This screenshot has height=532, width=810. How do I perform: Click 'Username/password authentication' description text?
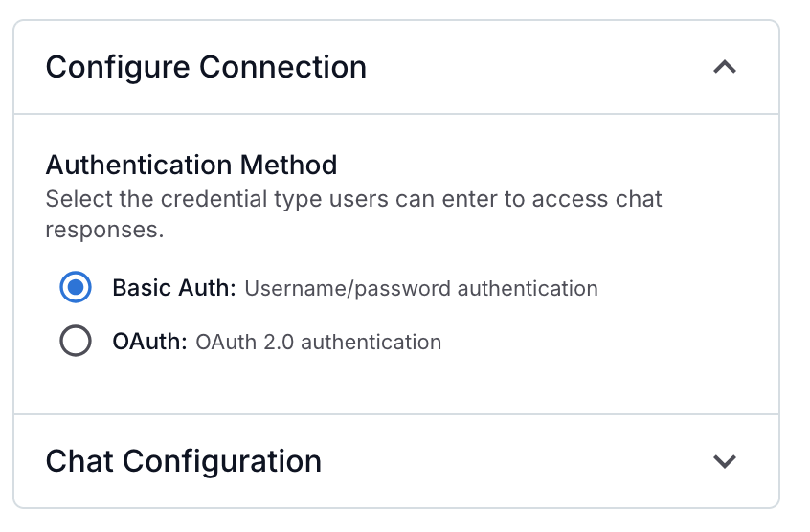tap(421, 289)
